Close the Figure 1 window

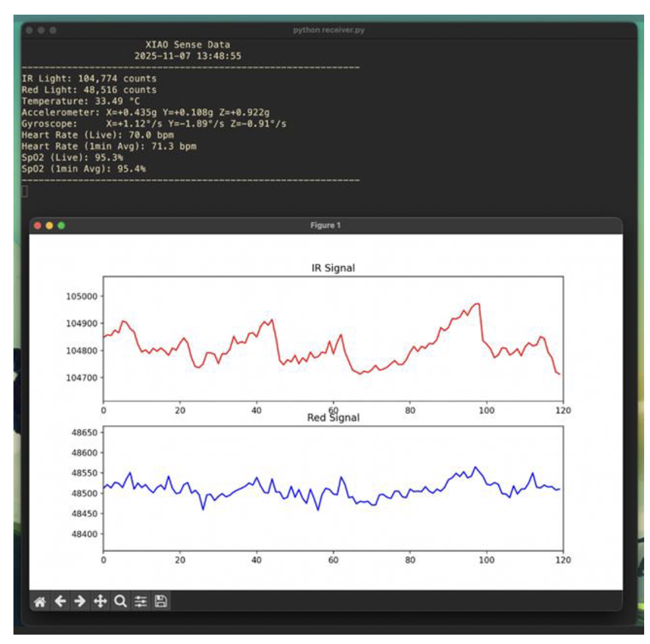click(x=37, y=225)
